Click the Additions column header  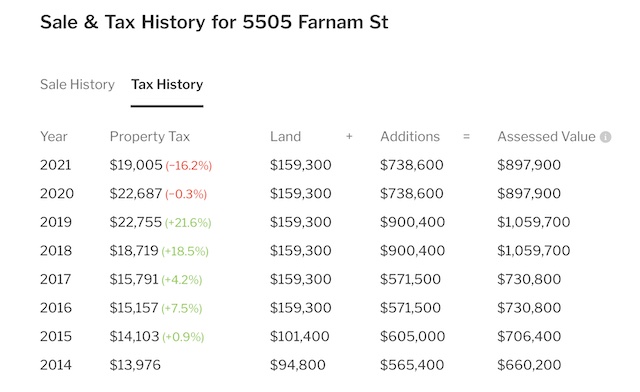[x=410, y=136]
